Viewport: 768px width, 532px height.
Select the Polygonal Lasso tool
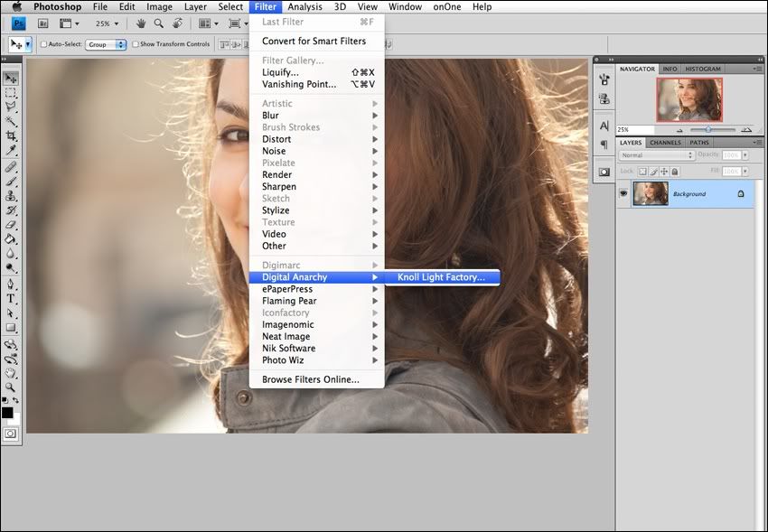click(x=11, y=107)
